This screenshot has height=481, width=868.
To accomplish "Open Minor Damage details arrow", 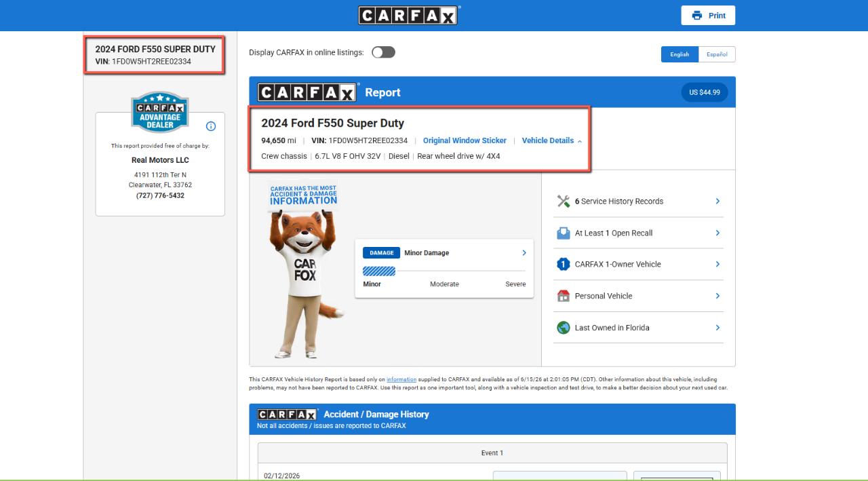I will (x=524, y=253).
